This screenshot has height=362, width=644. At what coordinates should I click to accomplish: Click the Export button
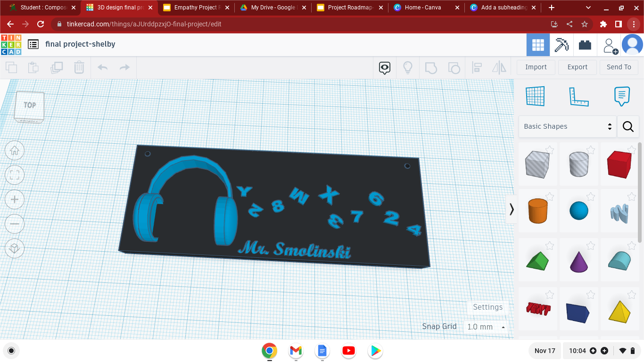[577, 67]
